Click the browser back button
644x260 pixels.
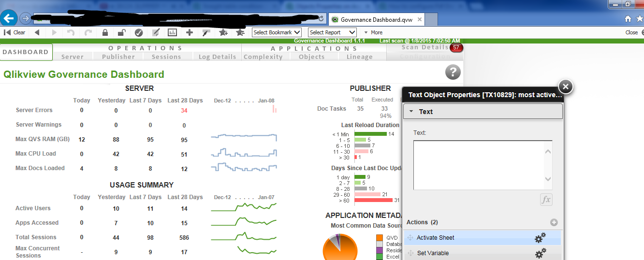tap(9, 19)
